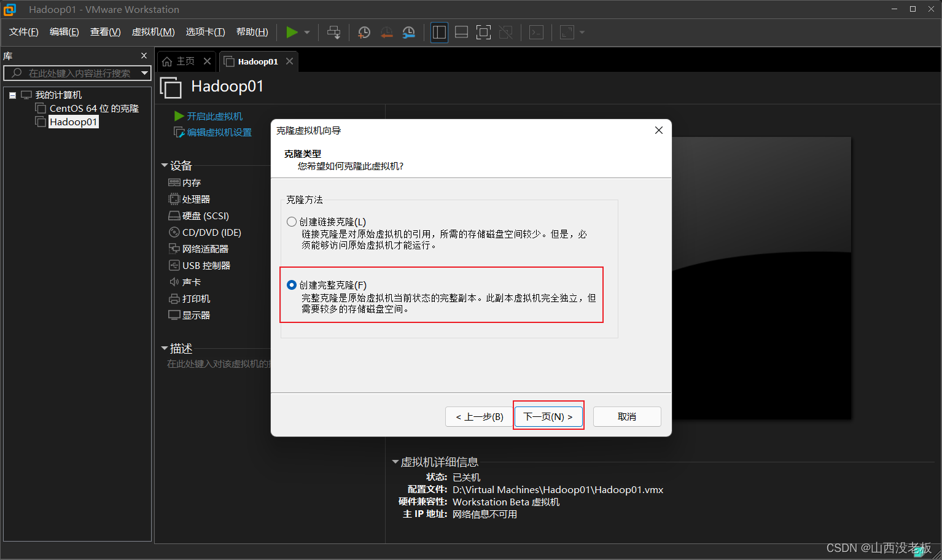The height and width of the screenshot is (560, 942).
Task: Open the 查看(V) menu
Action: (106, 32)
